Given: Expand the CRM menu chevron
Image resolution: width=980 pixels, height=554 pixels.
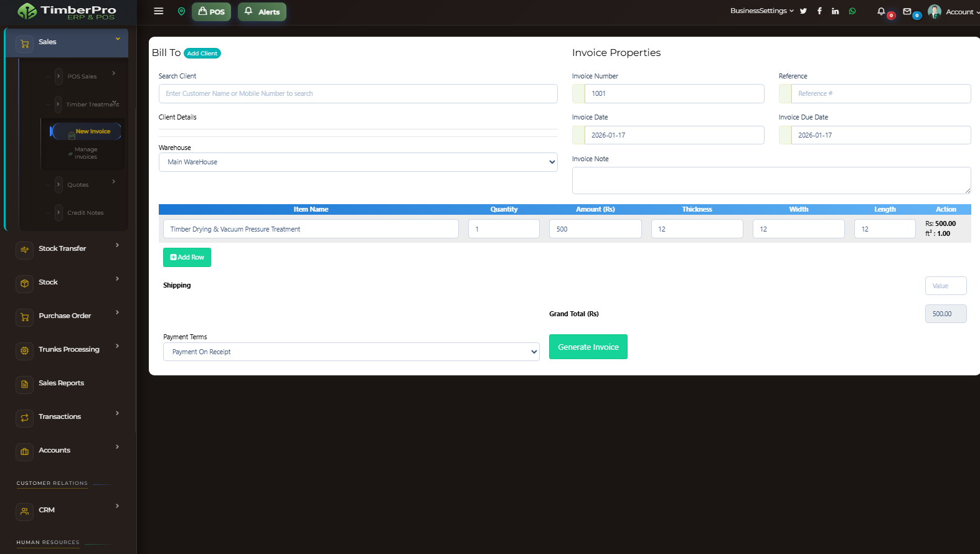Looking at the screenshot, I should pyautogui.click(x=117, y=506).
